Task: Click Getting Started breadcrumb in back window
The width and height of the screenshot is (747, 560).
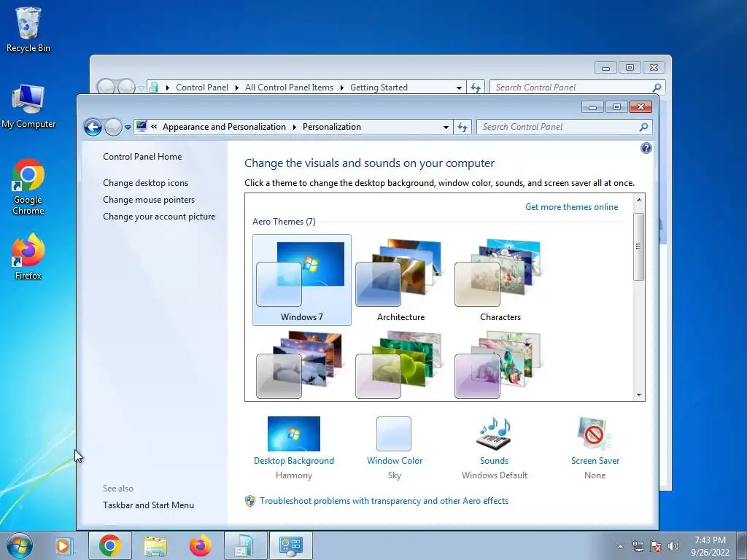Action: 379,87
